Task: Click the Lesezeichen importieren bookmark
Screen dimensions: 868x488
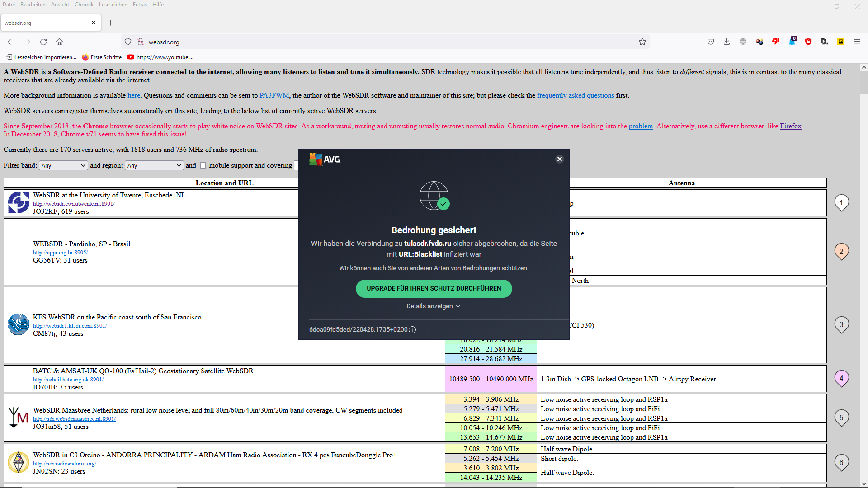Action: [41, 57]
